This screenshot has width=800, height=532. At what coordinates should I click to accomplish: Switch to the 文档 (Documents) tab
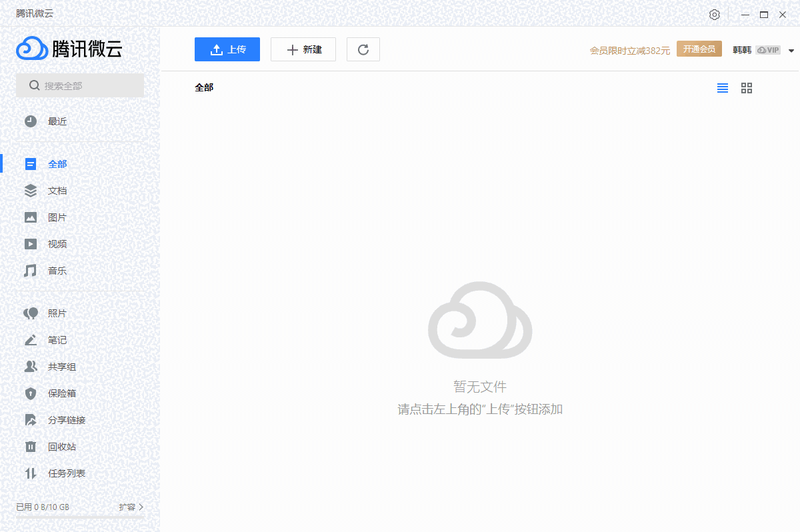point(57,190)
